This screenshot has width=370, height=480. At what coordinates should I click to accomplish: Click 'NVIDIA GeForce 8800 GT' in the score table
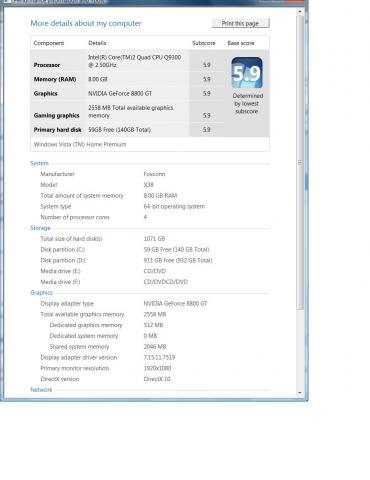point(120,94)
